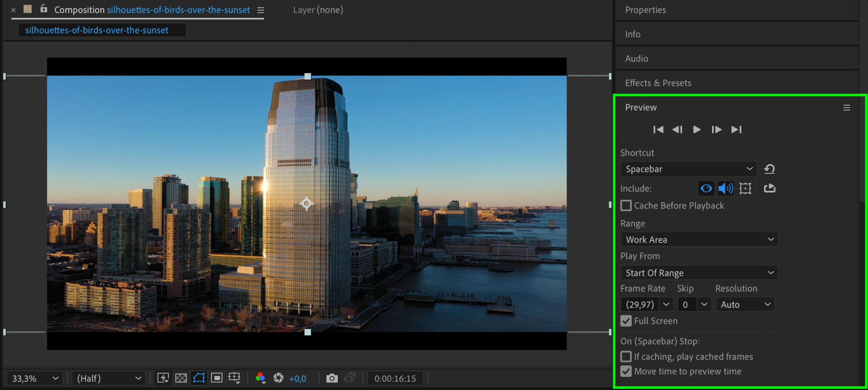This screenshot has height=390, width=868.
Task: Open the Fast Previews options
Action: (163, 378)
